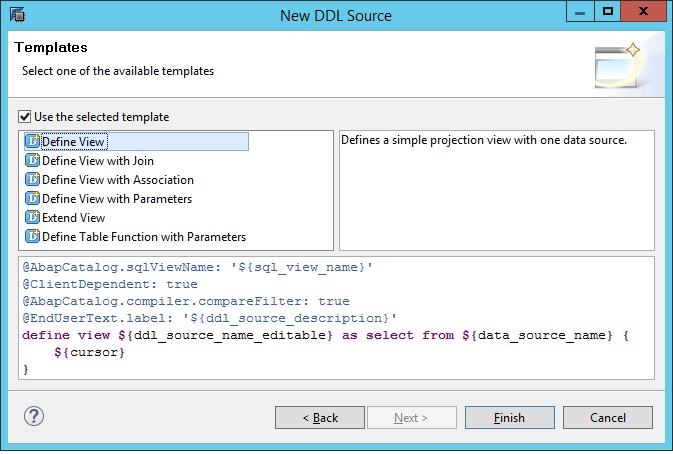Pick Define Table Function with Parameters template
673x454 pixels.
pos(144,236)
